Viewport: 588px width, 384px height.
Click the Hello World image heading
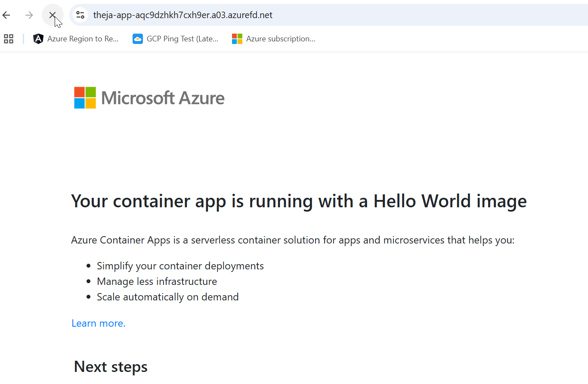point(299,201)
